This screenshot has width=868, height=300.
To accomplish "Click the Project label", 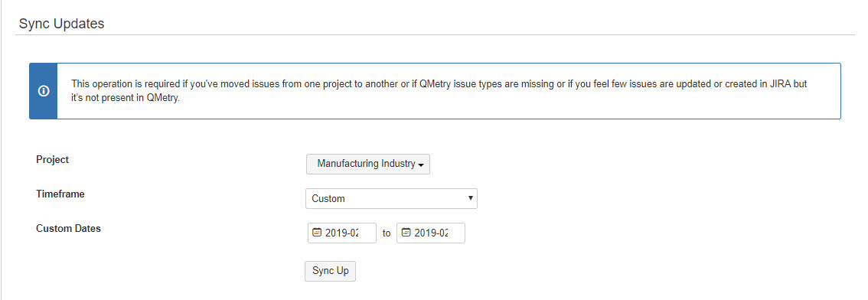I will (x=53, y=159).
